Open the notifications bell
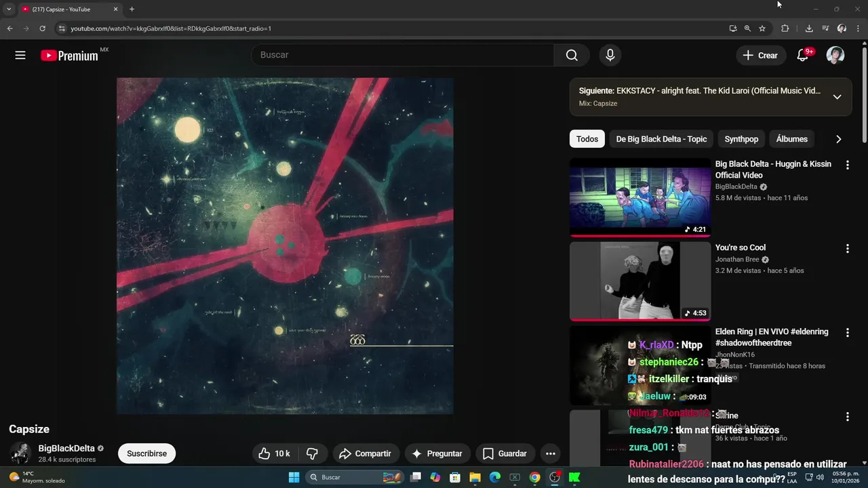 (803, 56)
